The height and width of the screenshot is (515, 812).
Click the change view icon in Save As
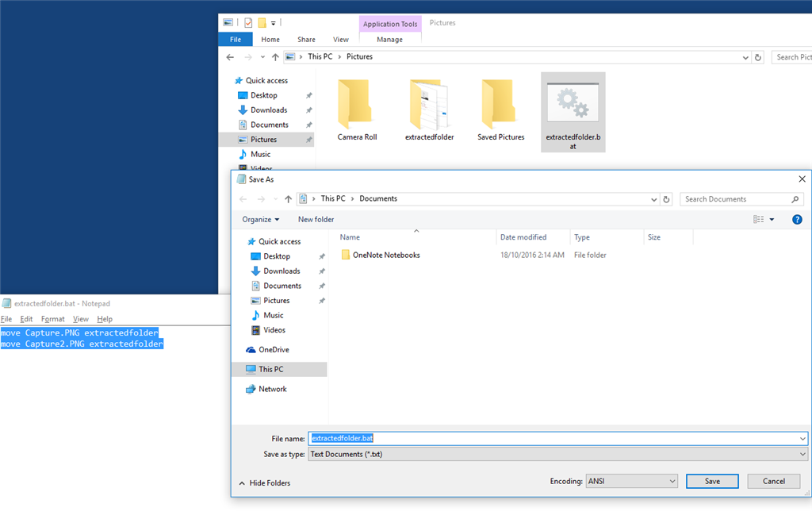(x=759, y=219)
